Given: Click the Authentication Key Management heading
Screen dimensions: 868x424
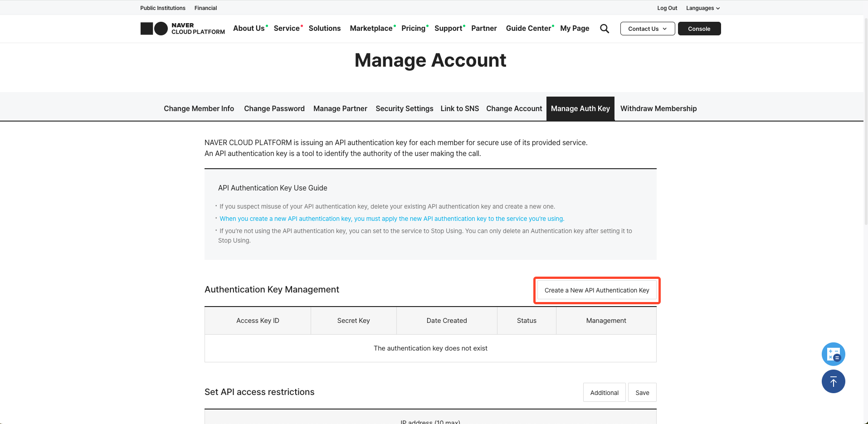Looking at the screenshot, I should tap(272, 289).
